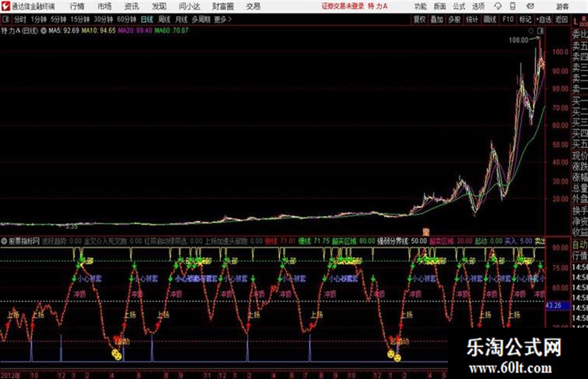The width and height of the screenshot is (588, 379).
Task: Click the first yellow sad-face signal icon
Action: 114,353
